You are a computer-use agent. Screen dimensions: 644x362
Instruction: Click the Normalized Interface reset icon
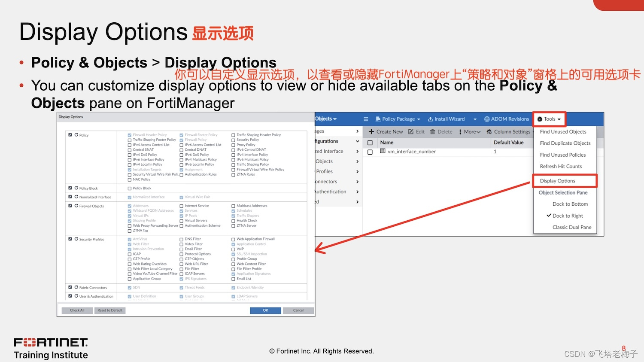76,197
